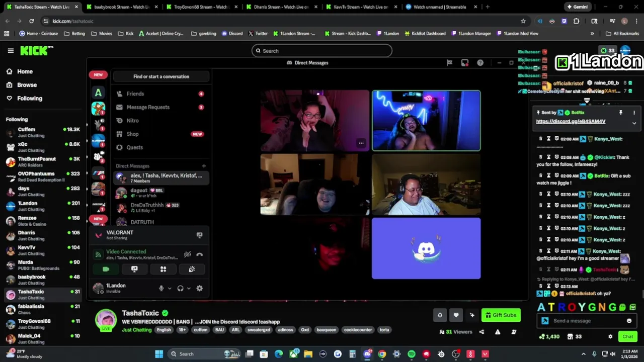The image size is (644, 362).
Task: Click the sparkle icon beside Gift Subs
Action: tap(472, 315)
